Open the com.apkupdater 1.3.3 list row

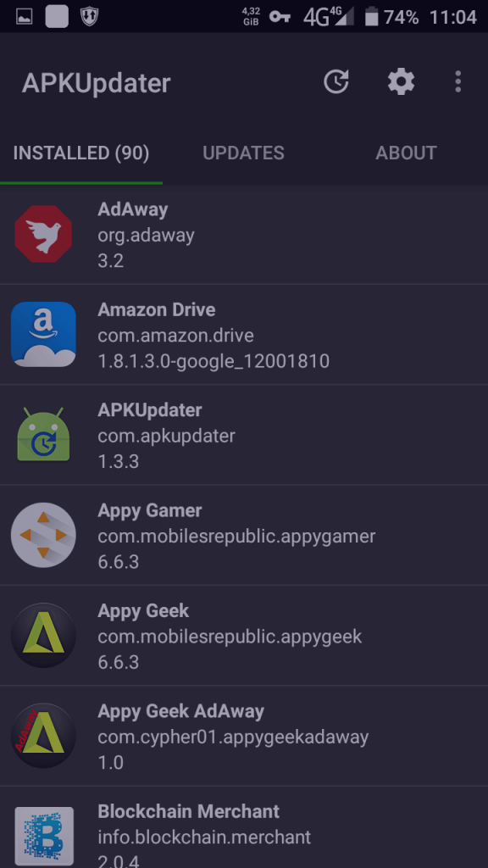click(x=244, y=435)
